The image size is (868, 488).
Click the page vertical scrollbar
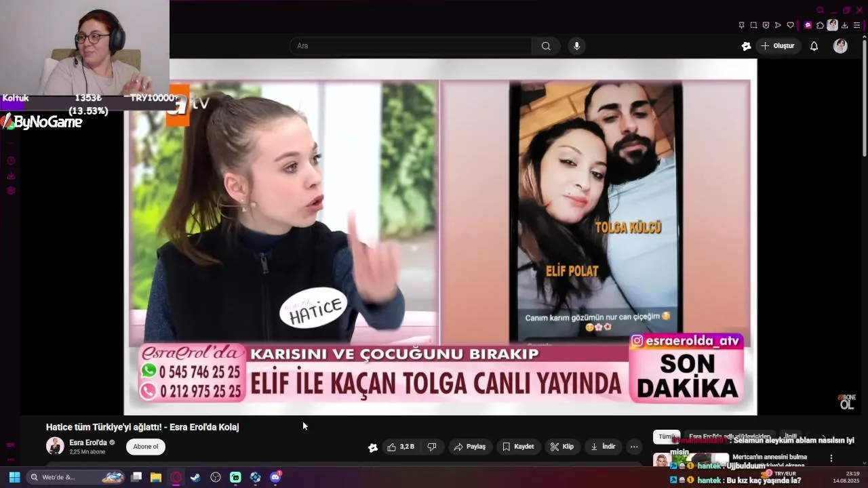[864, 98]
